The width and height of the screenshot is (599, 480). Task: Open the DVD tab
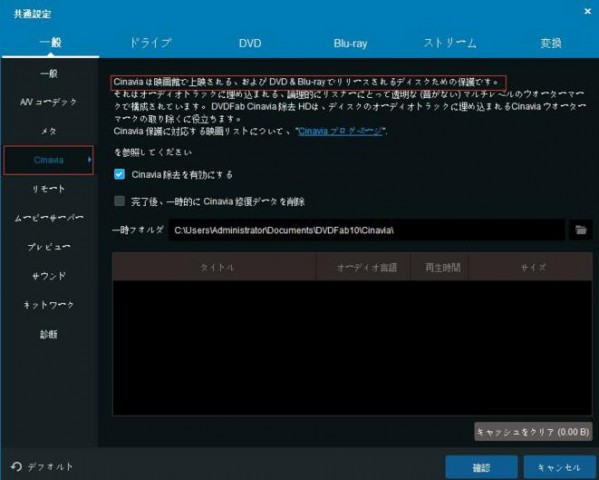point(250,43)
